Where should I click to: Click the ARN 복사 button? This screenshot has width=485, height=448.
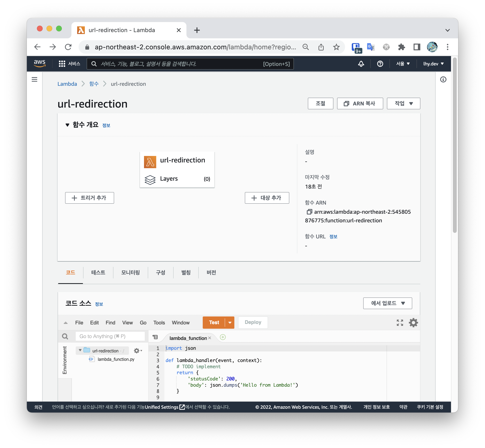click(x=360, y=103)
